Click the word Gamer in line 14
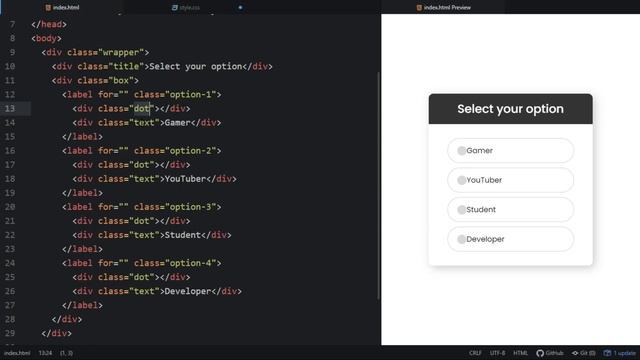This screenshot has width=640, height=360. coord(178,122)
